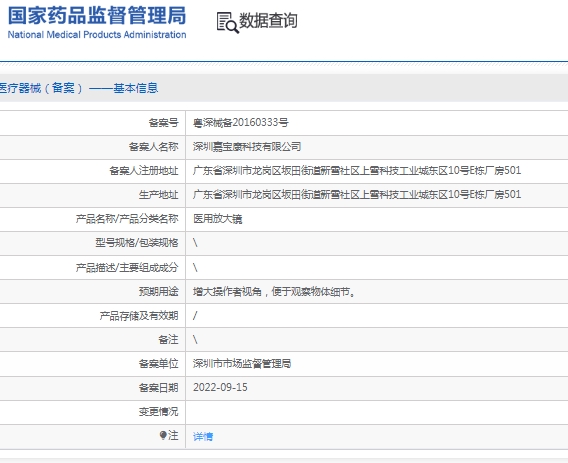568x463 pixels.
Task: Click the 型号规格/包装规格 label
Action: (137, 243)
